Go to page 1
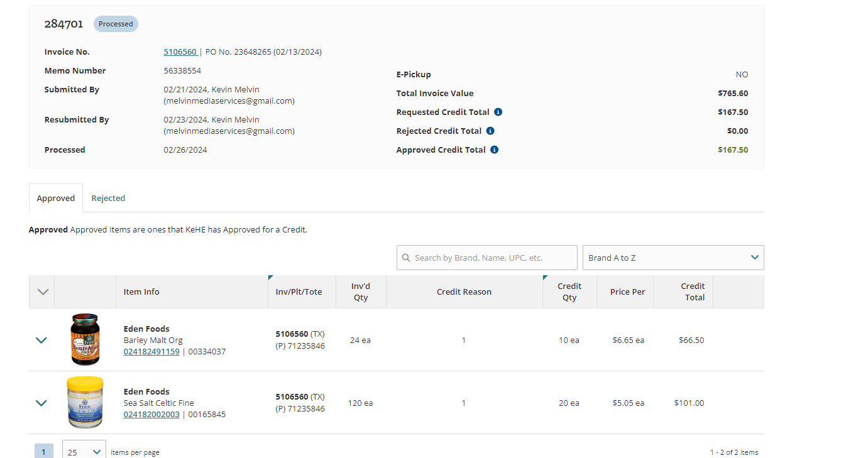 pos(43,452)
